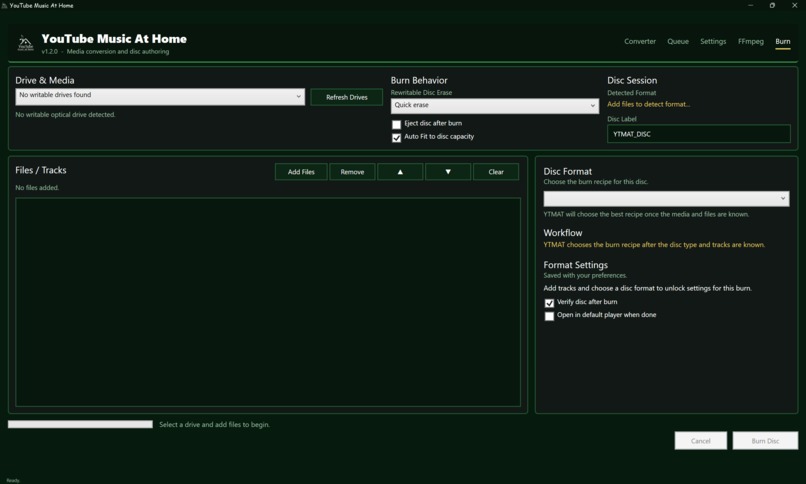
Task: Go to the Settings tab
Action: click(x=713, y=41)
